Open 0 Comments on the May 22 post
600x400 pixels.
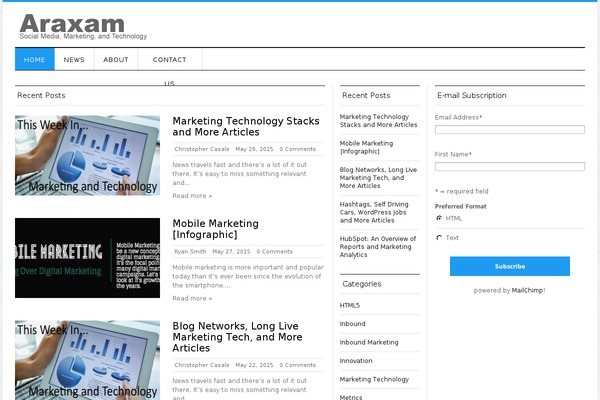tap(297, 365)
